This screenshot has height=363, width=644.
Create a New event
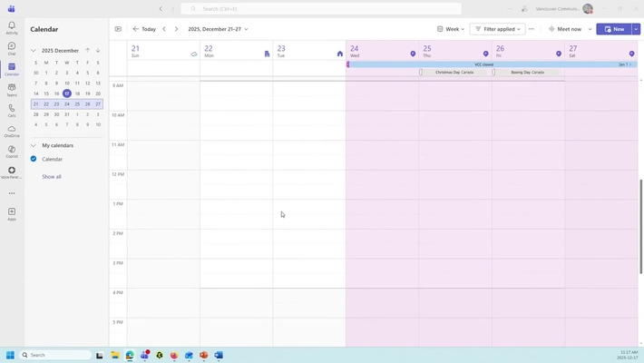(614, 29)
